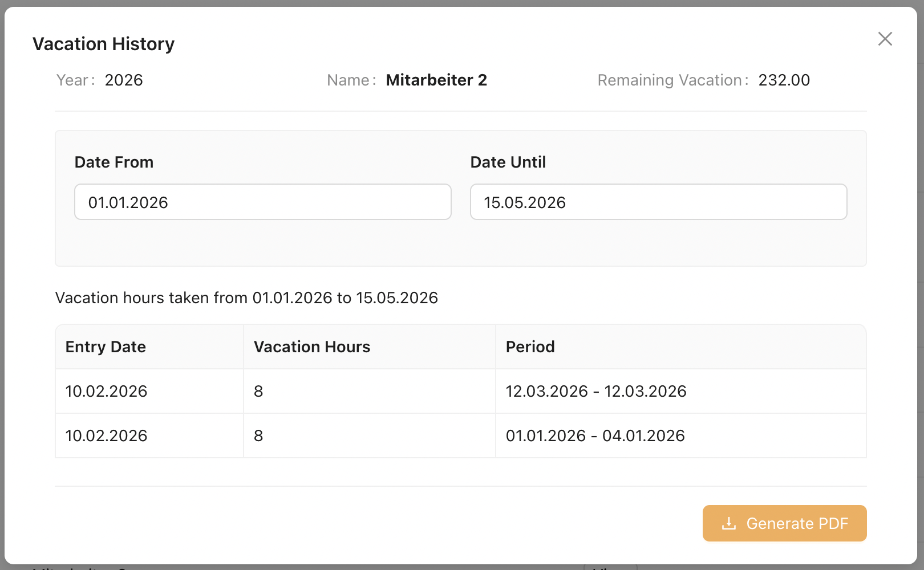Click the Date From field showing 01.01.2026
This screenshot has width=924, height=570.
click(263, 202)
